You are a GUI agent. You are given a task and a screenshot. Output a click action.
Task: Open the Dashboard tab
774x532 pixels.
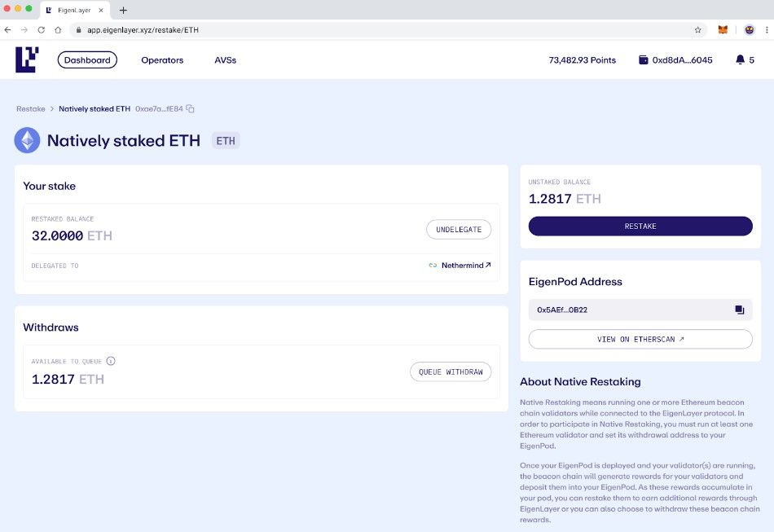87,59
